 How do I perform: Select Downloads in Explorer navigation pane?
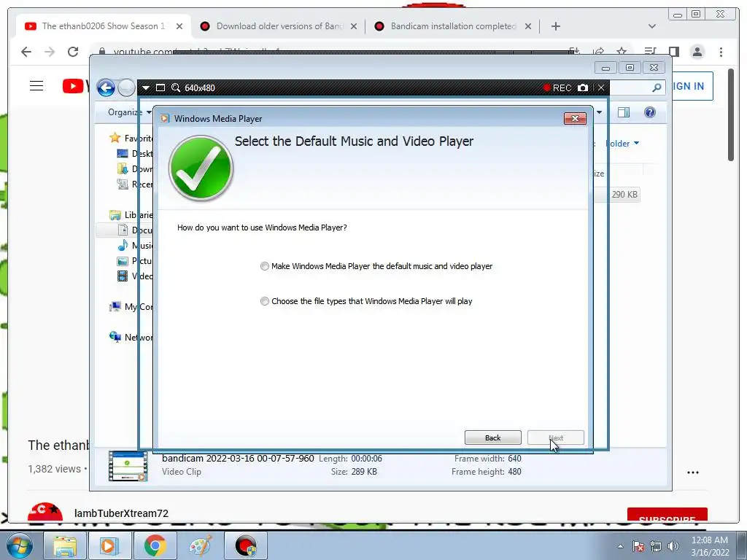pyautogui.click(x=135, y=168)
